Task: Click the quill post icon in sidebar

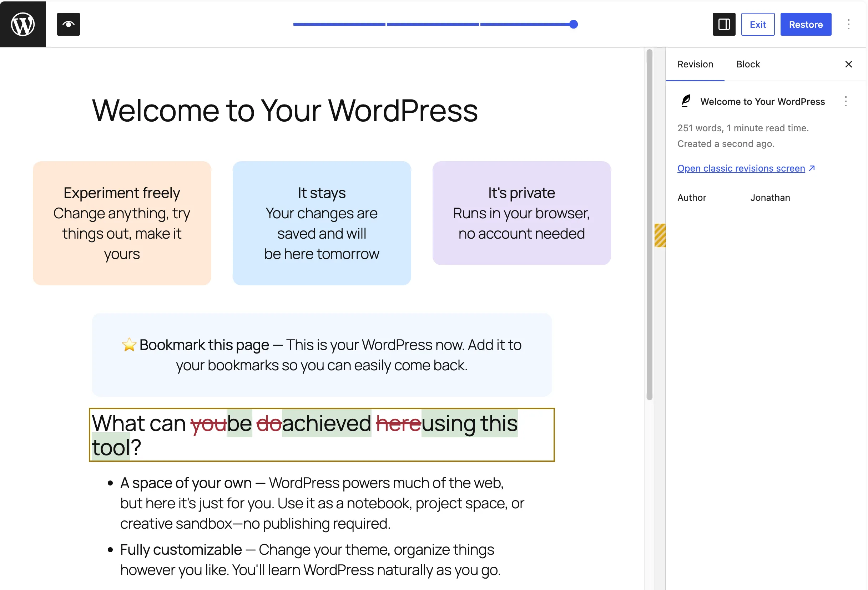Action: [686, 101]
